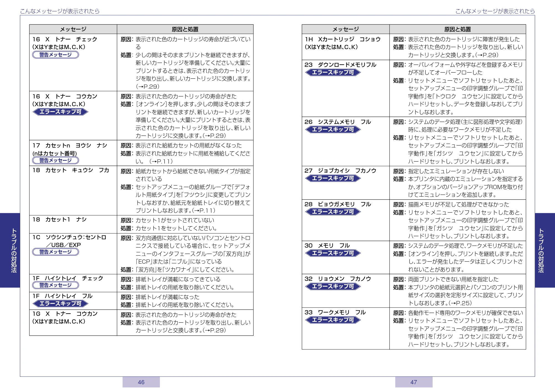Click the message text 33 ワークメモリ フル
Viewport: 555px width, 392px height.
click(335, 312)
